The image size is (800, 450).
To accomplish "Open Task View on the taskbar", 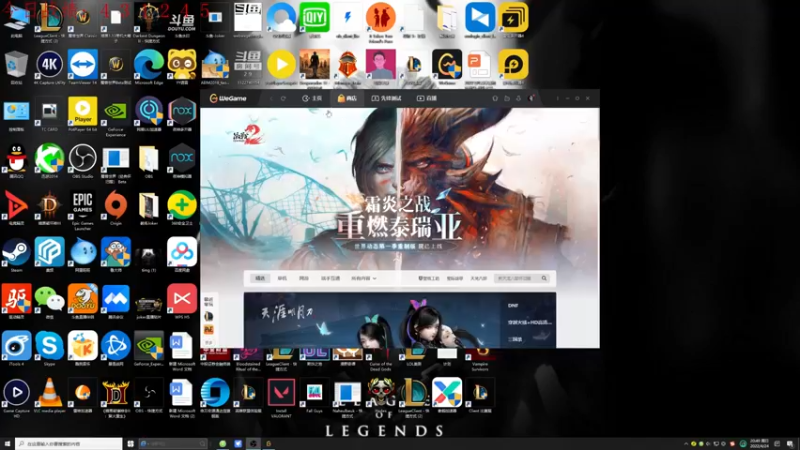I will click(x=130, y=444).
